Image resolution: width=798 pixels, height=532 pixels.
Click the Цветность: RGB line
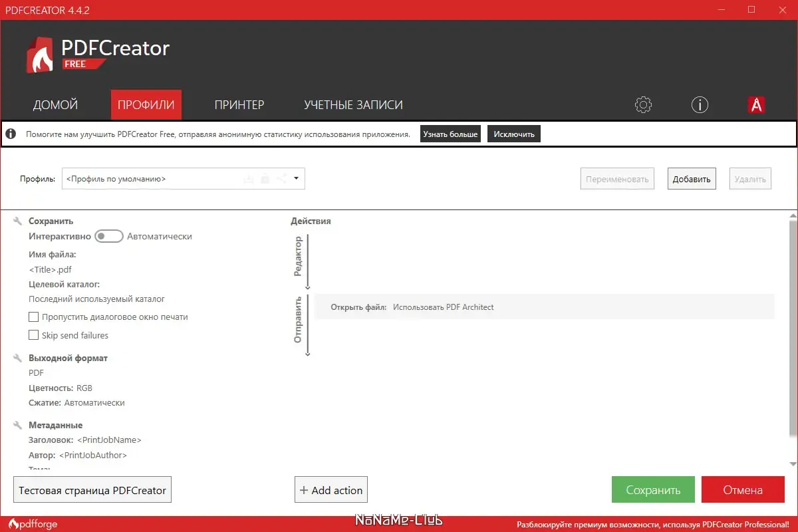pos(61,388)
